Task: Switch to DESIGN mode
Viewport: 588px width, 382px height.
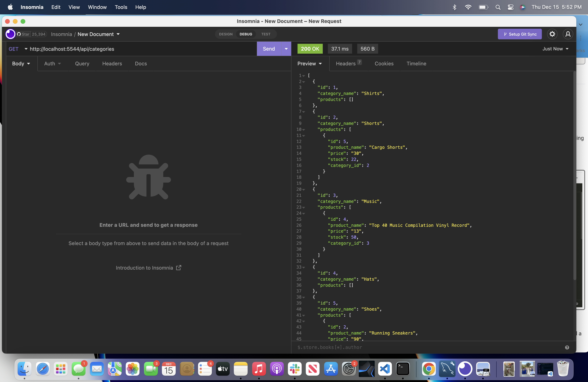Action: (225, 34)
